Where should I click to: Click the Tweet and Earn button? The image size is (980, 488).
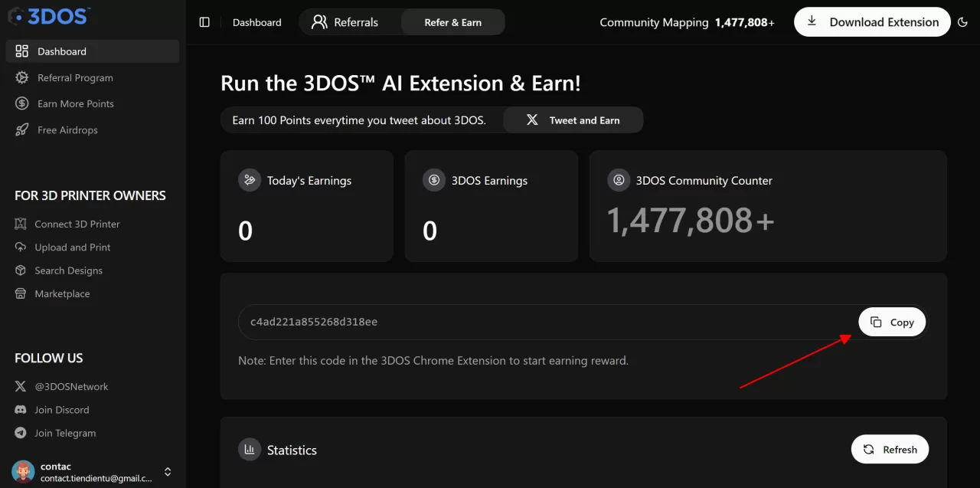573,120
